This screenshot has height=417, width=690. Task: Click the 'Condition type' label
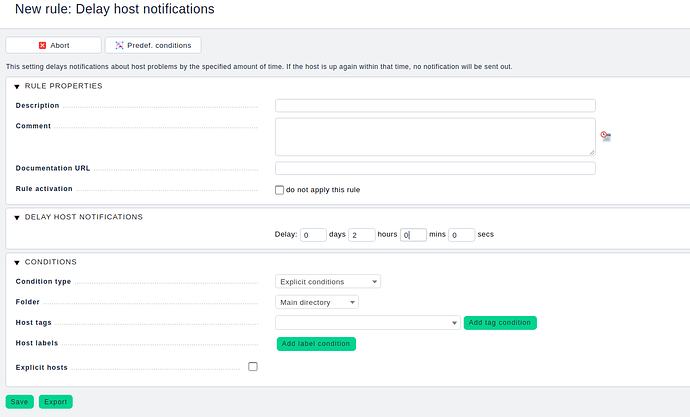point(43,282)
